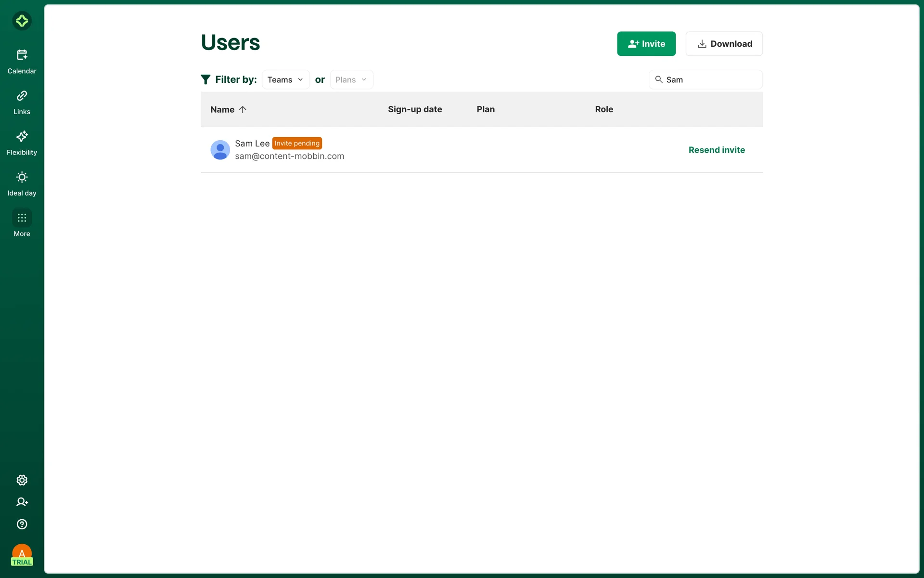Viewport: 924px width, 578px height.
Task: Open the Ideal day page
Action: tap(22, 184)
